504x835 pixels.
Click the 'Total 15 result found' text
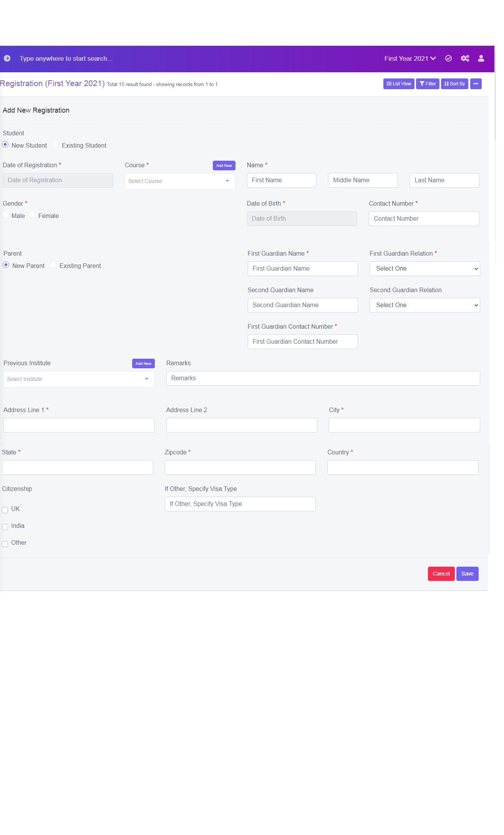click(129, 84)
